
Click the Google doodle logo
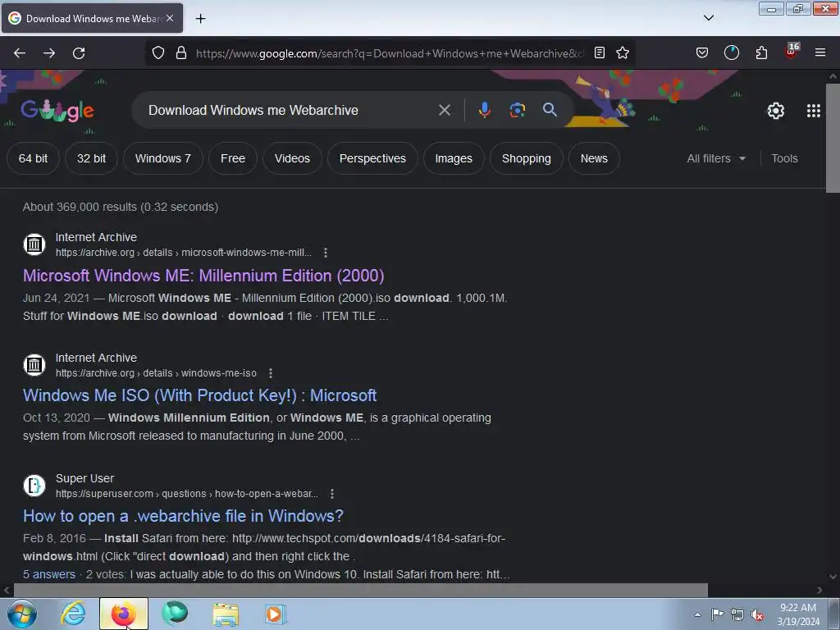[x=57, y=111]
